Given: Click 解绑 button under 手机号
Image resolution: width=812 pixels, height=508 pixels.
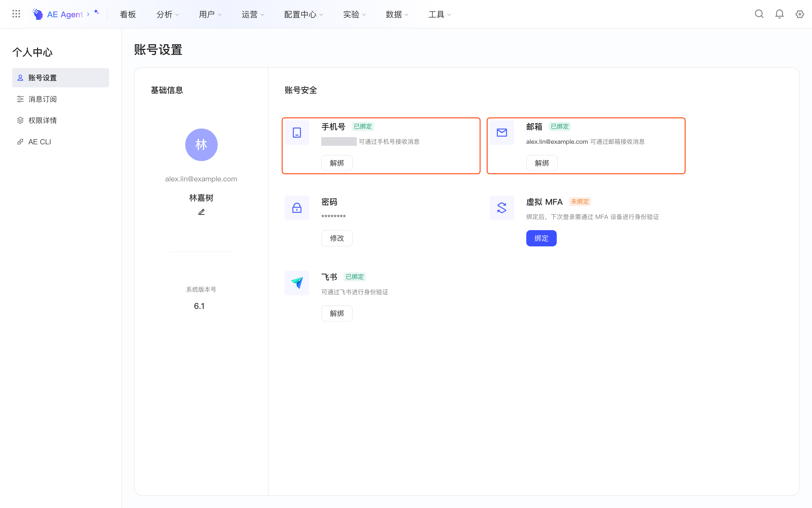Looking at the screenshot, I should [337, 163].
